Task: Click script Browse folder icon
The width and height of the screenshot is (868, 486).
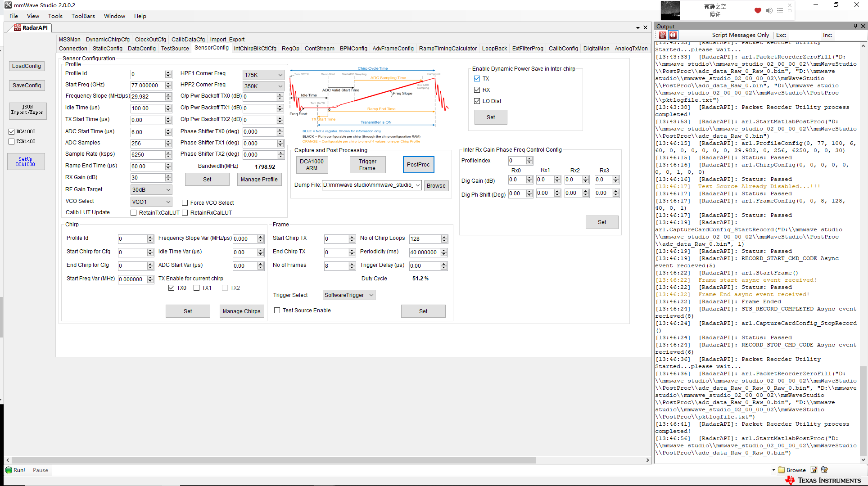Action: 782,470
